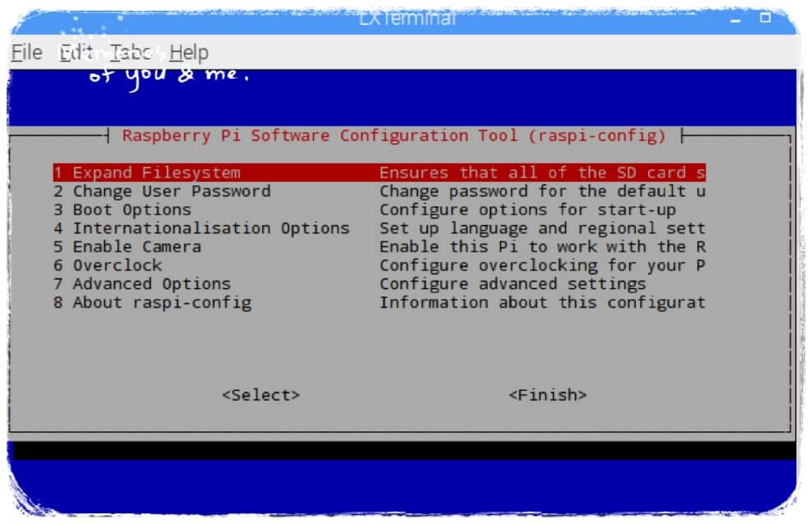Select Internationalisation Options entry
812x524 pixels.
(x=379, y=228)
